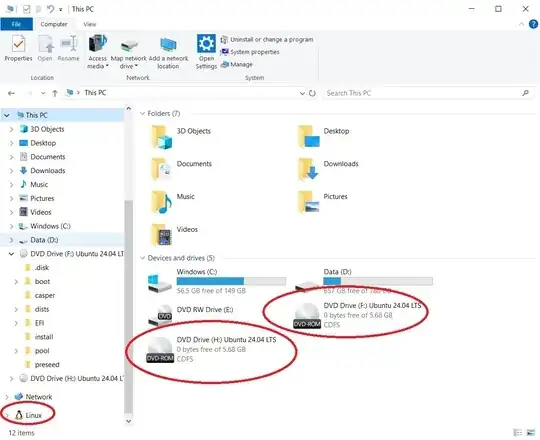The image size is (540, 440).
Task: Switch to the View ribbon tab
Action: (90, 24)
